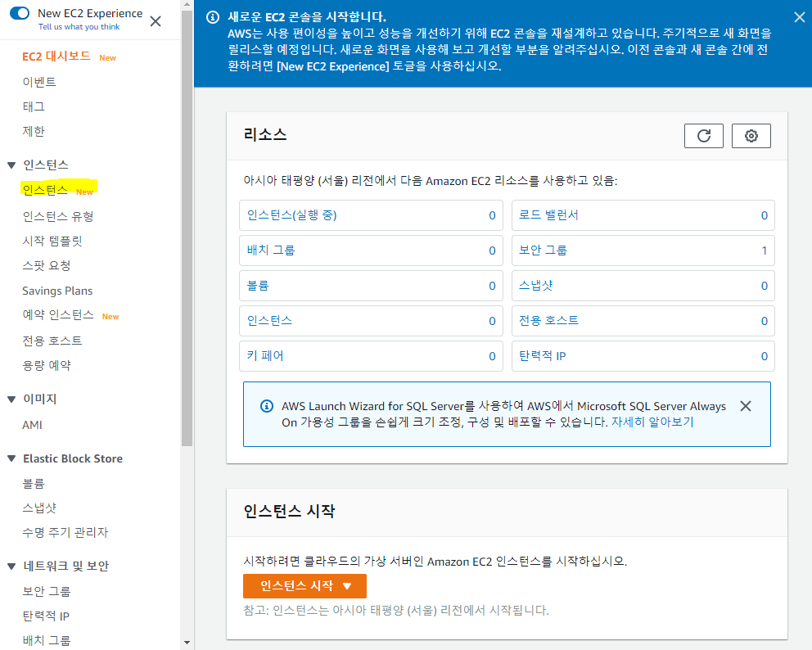Open 인스턴스 유형 in sidebar
Screen dimensions: 812x650
pos(58,216)
